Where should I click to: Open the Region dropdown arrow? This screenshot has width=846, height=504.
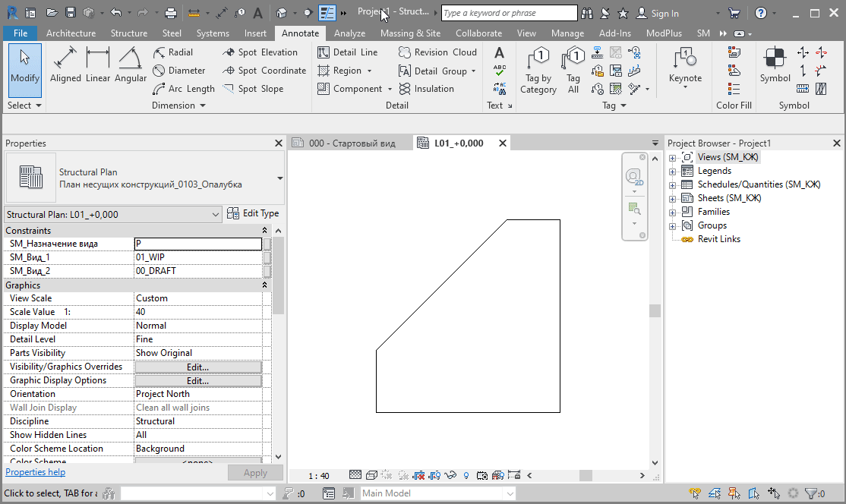[x=370, y=71]
